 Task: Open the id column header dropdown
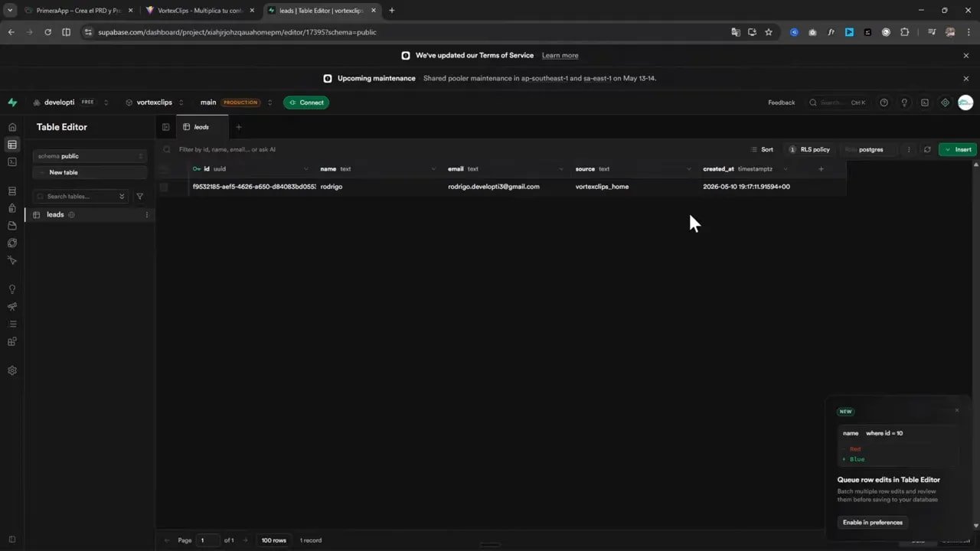[x=305, y=169]
